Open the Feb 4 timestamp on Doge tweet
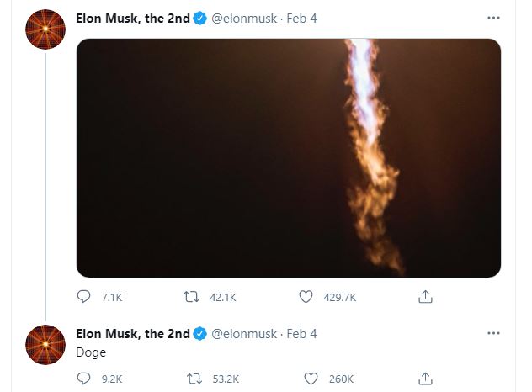The image size is (532, 392). pos(301,334)
